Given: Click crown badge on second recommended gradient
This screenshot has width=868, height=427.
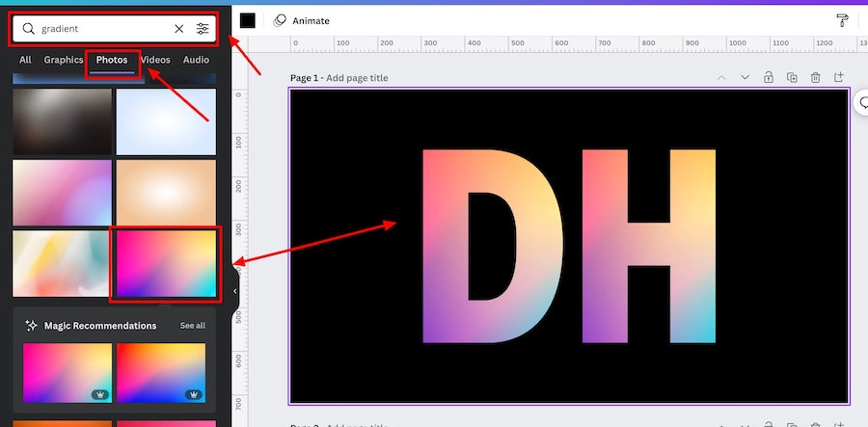Looking at the screenshot, I should (x=194, y=395).
